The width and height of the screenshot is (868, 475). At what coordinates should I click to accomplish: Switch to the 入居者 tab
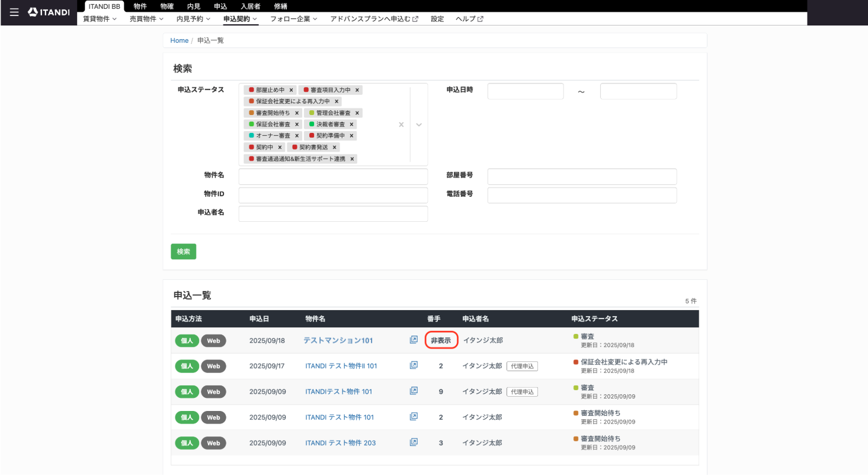pyautogui.click(x=251, y=6)
